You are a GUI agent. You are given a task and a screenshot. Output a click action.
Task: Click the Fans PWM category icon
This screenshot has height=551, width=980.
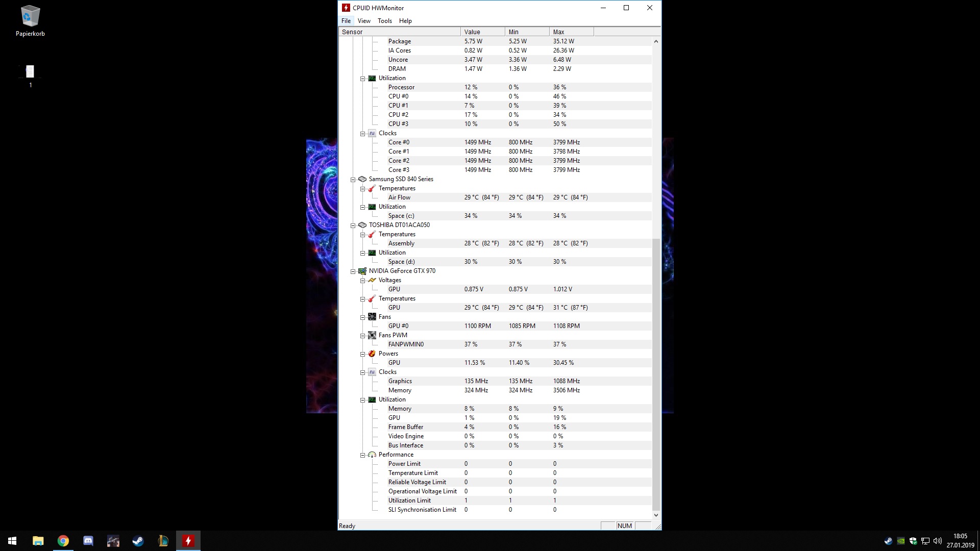tap(372, 335)
